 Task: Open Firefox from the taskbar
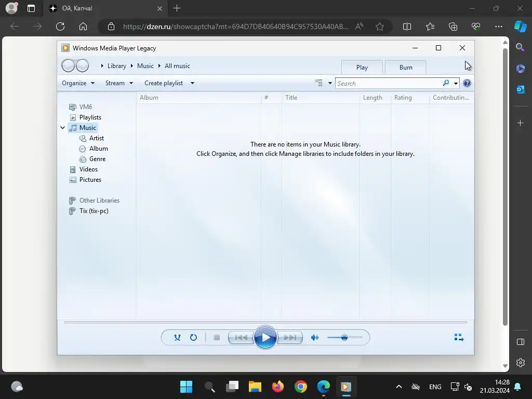[278, 387]
